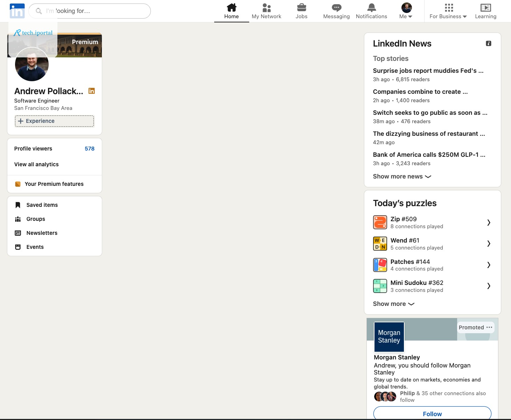511x420 pixels.
Task: Open Your Premium features
Action: (x=54, y=184)
